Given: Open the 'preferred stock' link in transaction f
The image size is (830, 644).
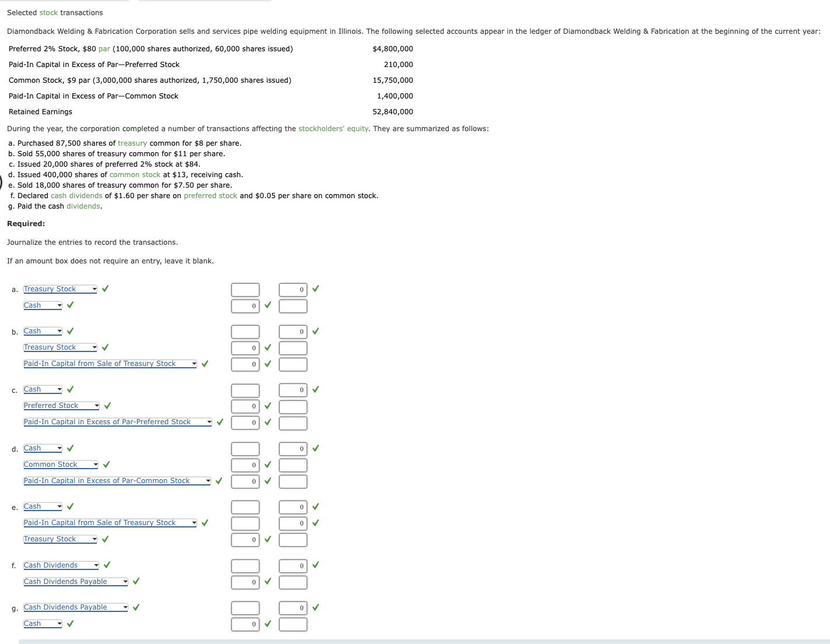Looking at the screenshot, I should coord(210,196).
